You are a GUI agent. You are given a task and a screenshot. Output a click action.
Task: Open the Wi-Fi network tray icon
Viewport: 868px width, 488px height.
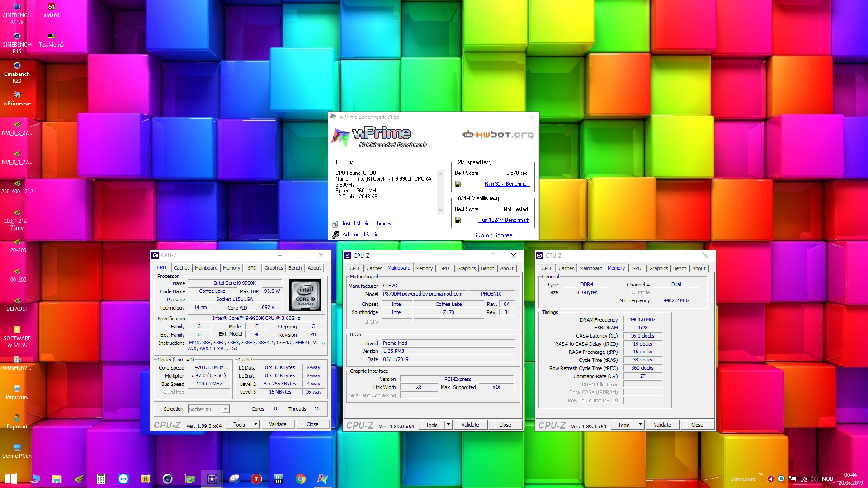click(804, 479)
